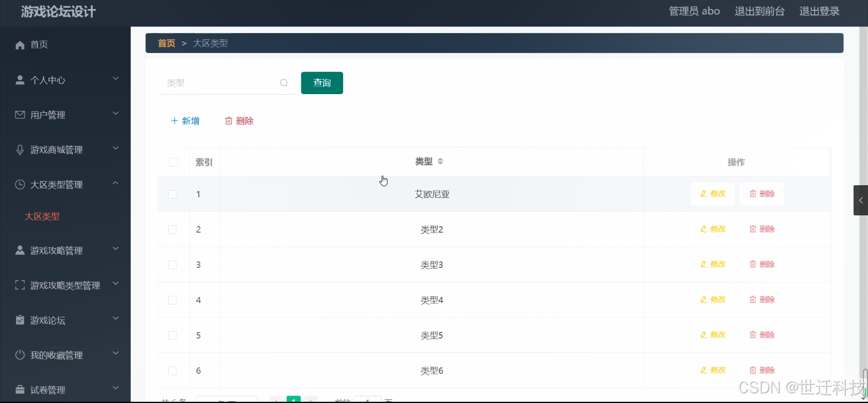Tick the checkbox for the 类型4 row
The width and height of the screenshot is (868, 403).
click(172, 300)
